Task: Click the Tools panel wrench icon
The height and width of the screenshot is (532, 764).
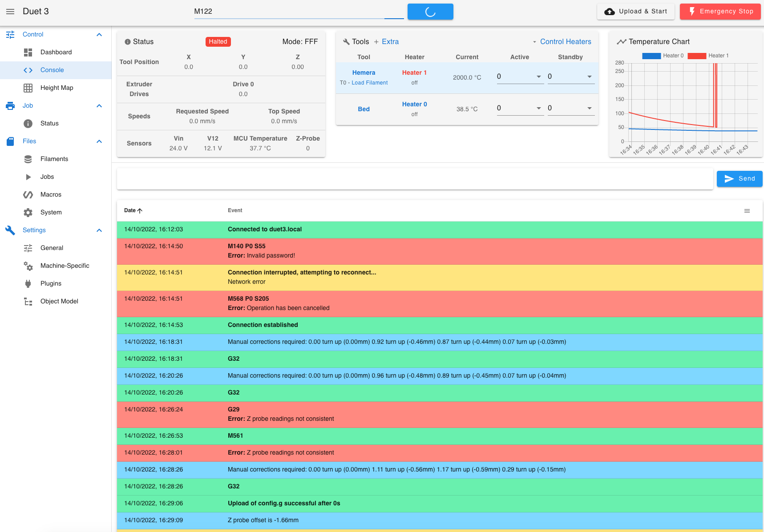Action: click(346, 42)
